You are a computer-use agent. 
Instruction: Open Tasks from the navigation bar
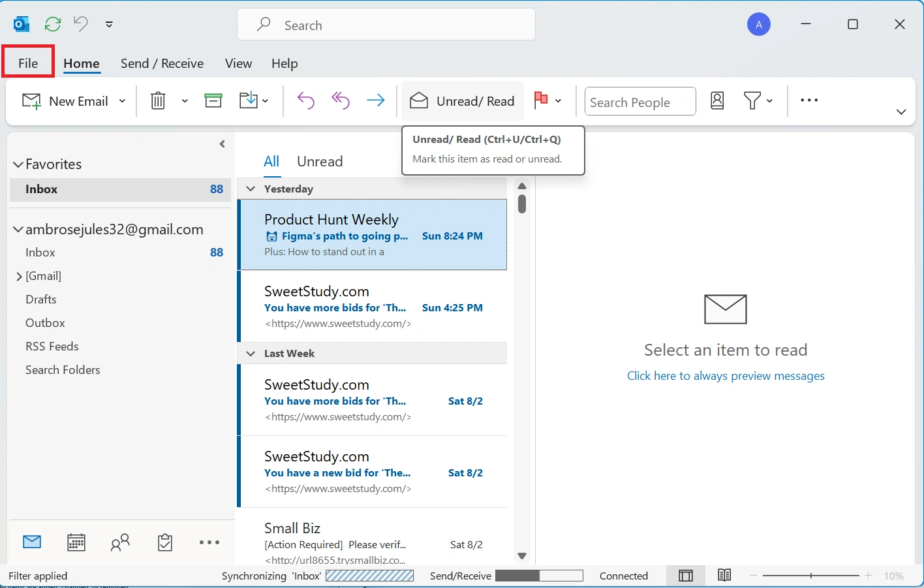[x=165, y=542]
